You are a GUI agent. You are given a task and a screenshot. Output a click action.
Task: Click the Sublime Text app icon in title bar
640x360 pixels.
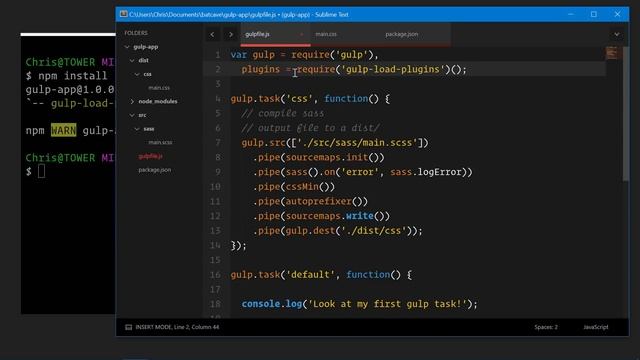click(x=123, y=14)
